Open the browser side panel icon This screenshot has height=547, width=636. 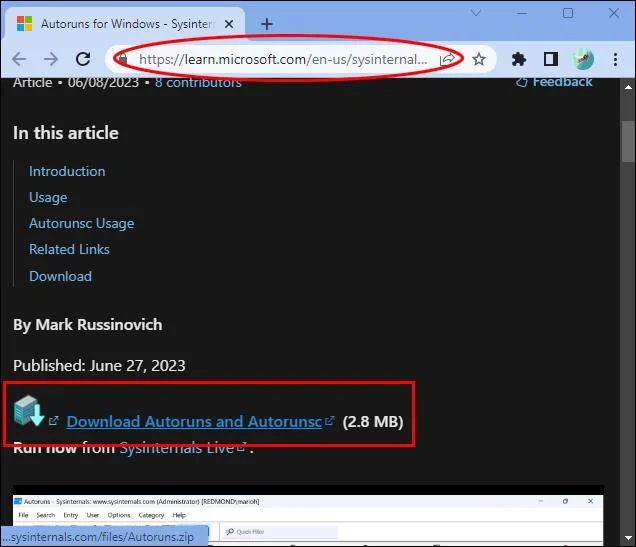pyautogui.click(x=550, y=59)
